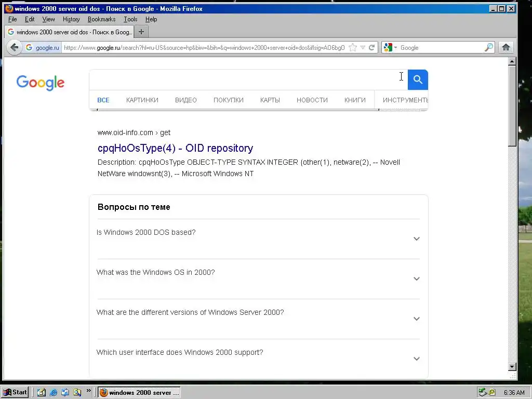The height and width of the screenshot is (399, 532).
Task: Open the Help menu
Action: [151, 19]
